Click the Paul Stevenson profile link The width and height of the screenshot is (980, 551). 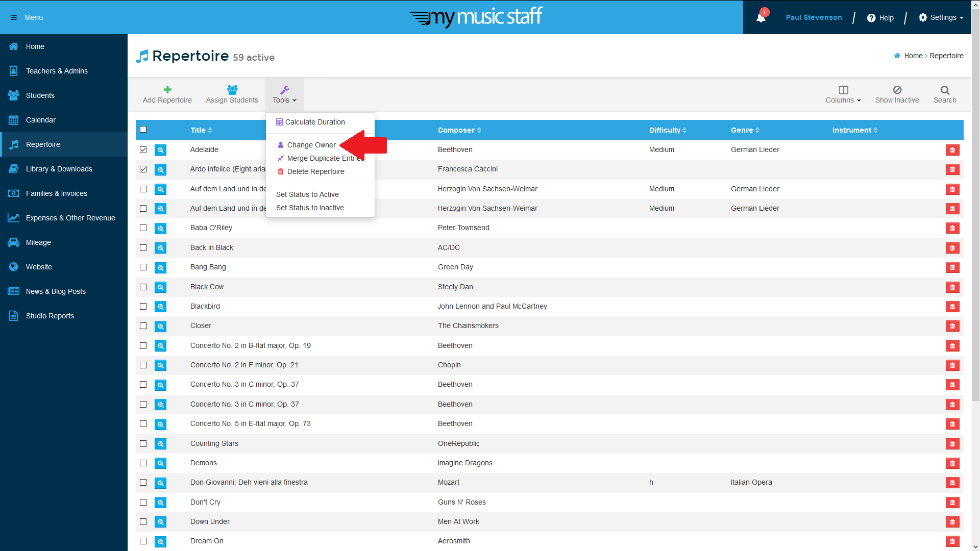click(814, 17)
